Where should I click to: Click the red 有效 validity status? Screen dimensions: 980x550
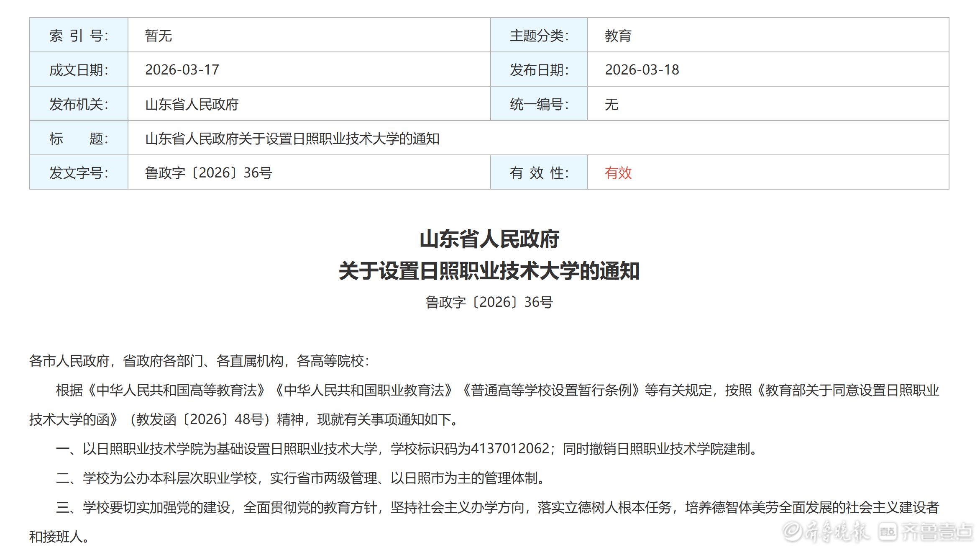(618, 172)
